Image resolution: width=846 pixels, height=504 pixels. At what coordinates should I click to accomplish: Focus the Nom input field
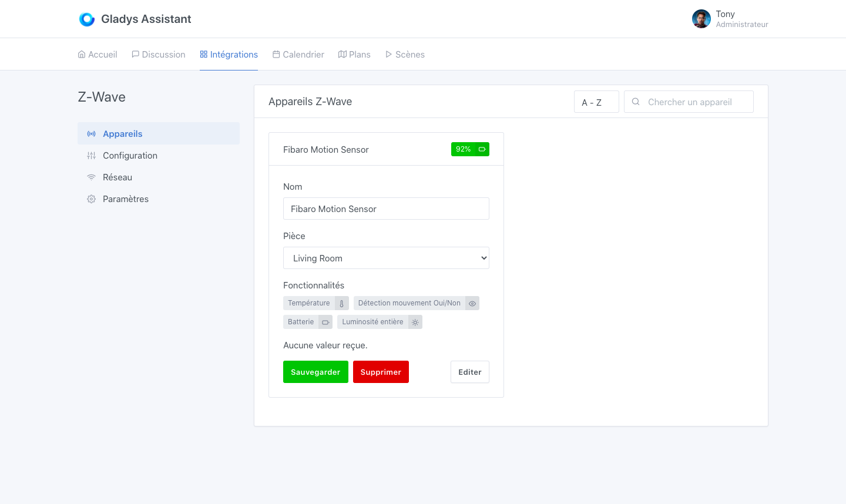[x=386, y=209]
